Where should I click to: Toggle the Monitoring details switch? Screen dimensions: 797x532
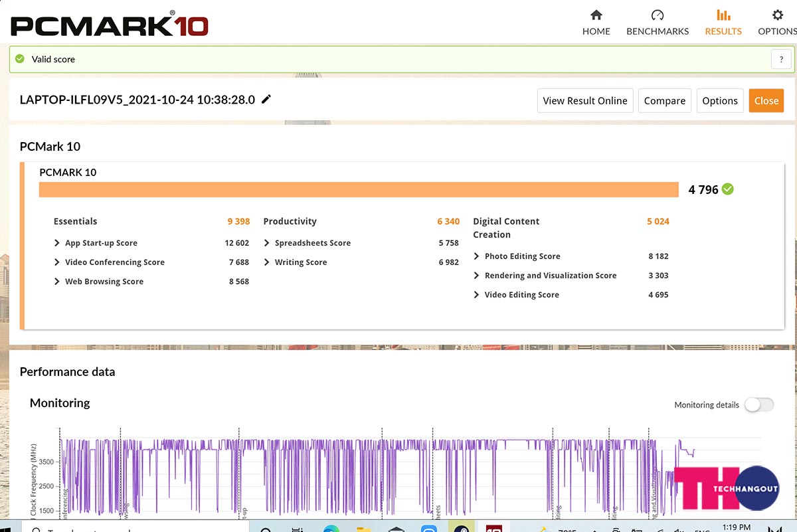(759, 404)
